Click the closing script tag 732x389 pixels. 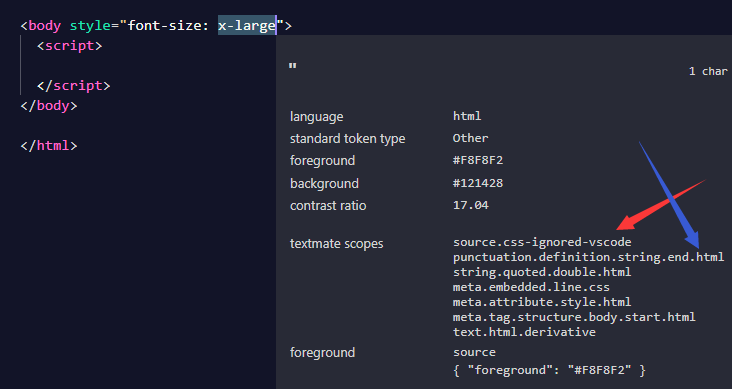tap(74, 85)
